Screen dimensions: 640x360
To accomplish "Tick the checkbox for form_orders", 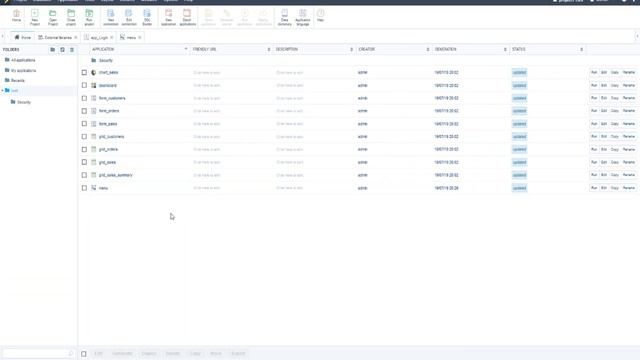I will [x=84, y=111].
